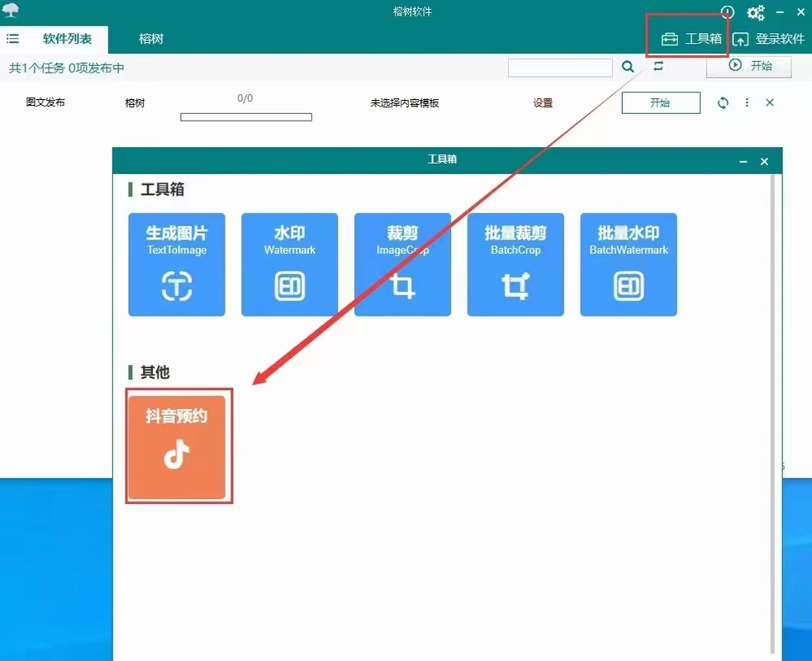Launch the 裁剪 ImageCrop tool

tap(402, 264)
